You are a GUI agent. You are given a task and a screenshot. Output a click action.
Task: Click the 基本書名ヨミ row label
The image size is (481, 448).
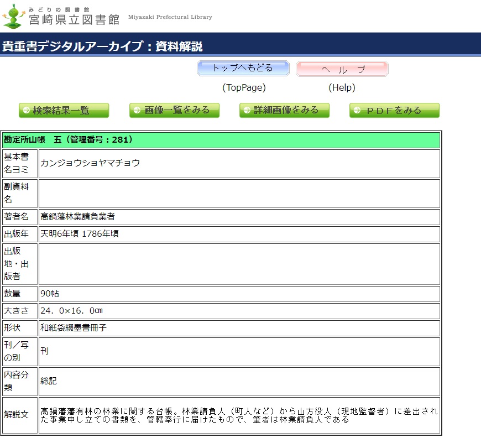20,164
